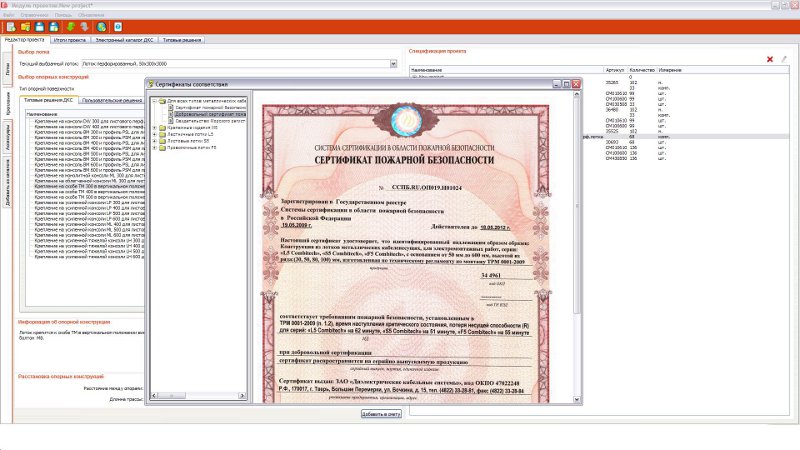Viewport: 800px width, 450px height.
Task: Collapse the top certificate tree folder
Action: pos(156,101)
